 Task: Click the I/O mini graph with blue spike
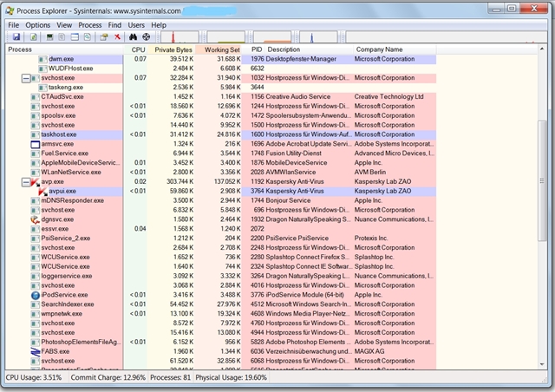[x=318, y=36]
